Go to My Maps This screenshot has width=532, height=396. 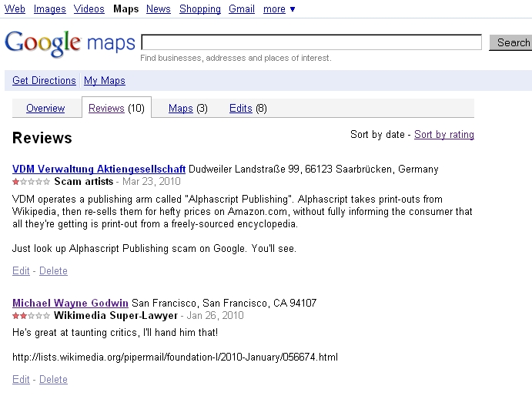click(105, 81)
